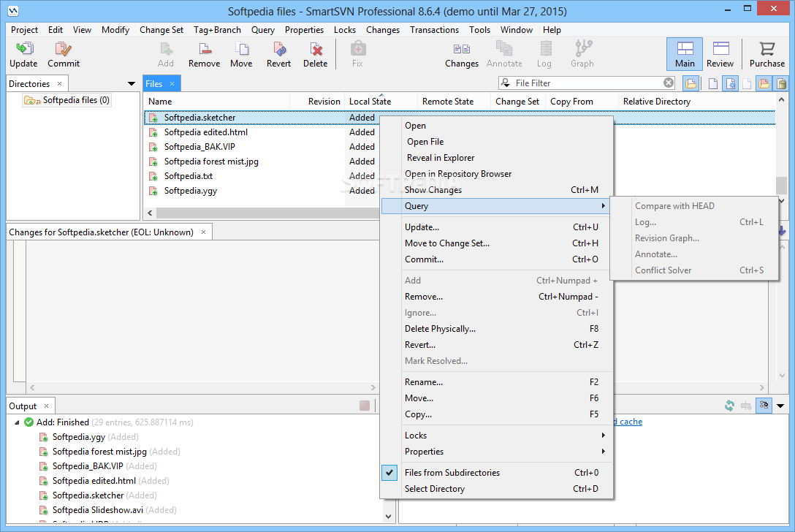Toggle the red-folder file display filter button
Image resolution: width=795 pixels, height=532 pixels.
(x=764, y=83)
